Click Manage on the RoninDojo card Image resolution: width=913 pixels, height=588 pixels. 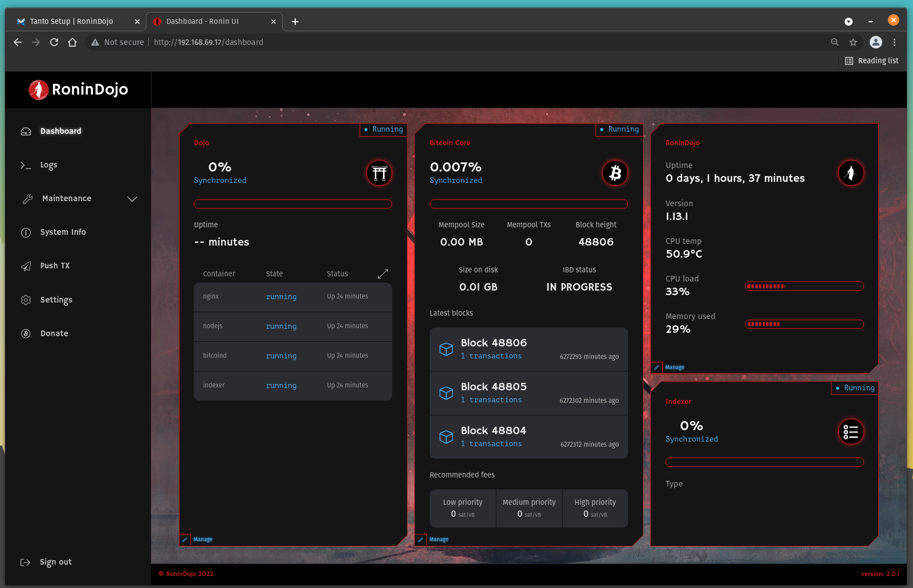[675, 367]
